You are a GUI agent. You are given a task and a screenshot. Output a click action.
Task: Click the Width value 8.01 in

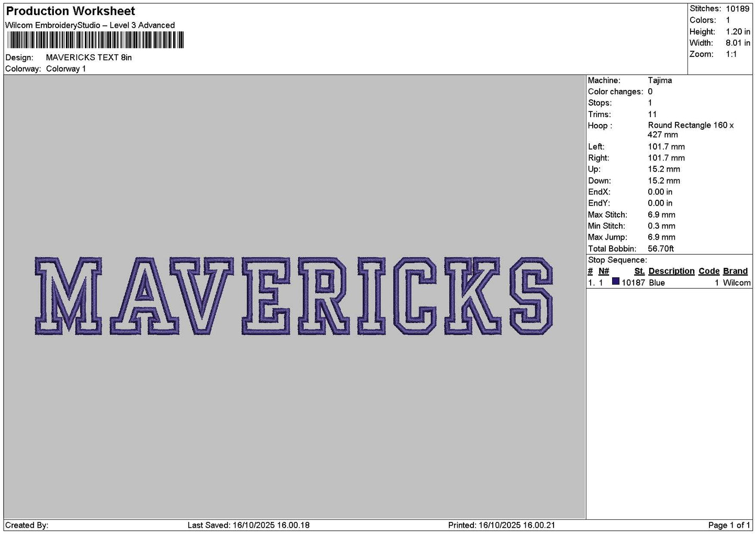pyautogui.click(x=738, y=43)
